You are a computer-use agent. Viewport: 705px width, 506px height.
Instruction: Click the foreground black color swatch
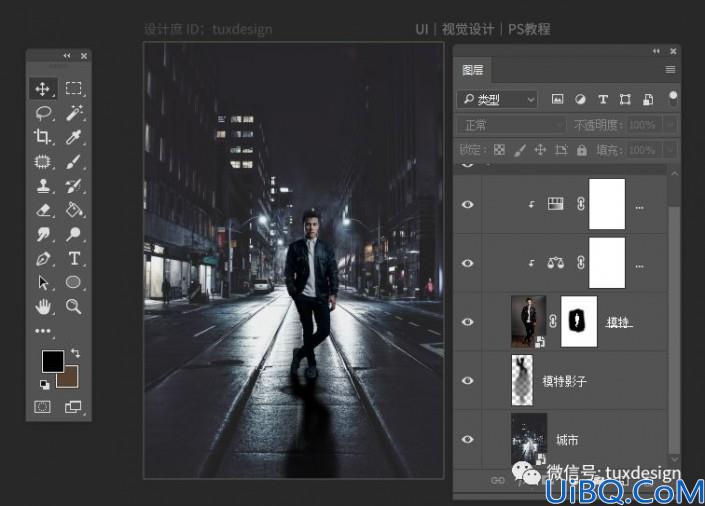(53, 361)
